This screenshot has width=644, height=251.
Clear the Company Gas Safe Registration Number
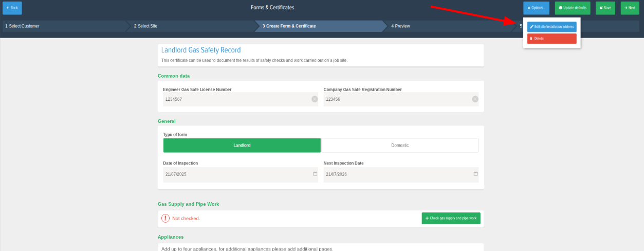[x=475, y=99]
